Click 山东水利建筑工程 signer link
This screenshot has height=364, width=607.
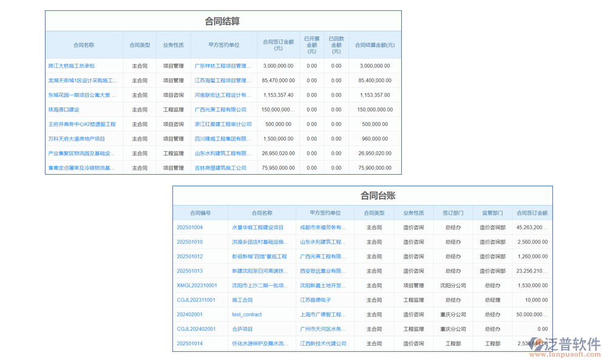(324, 241)
